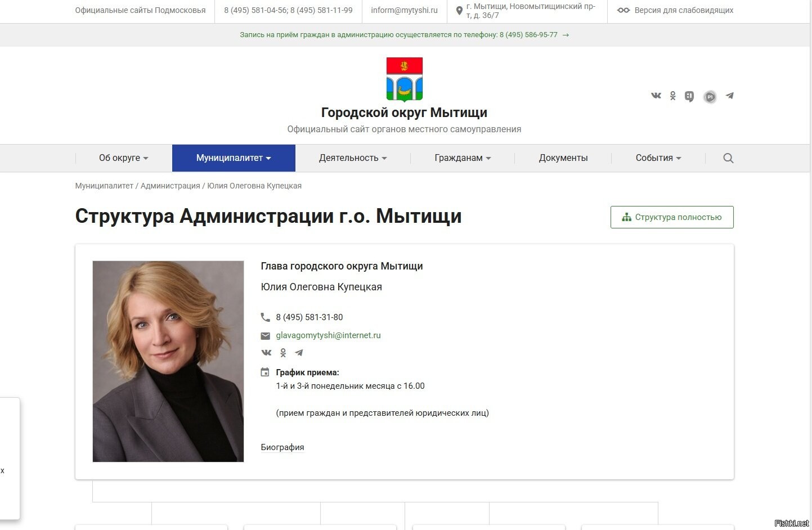The image size is (812, 530).
Task: Click the Mytishchi coat of arms logo
Action: coord(404,79)
